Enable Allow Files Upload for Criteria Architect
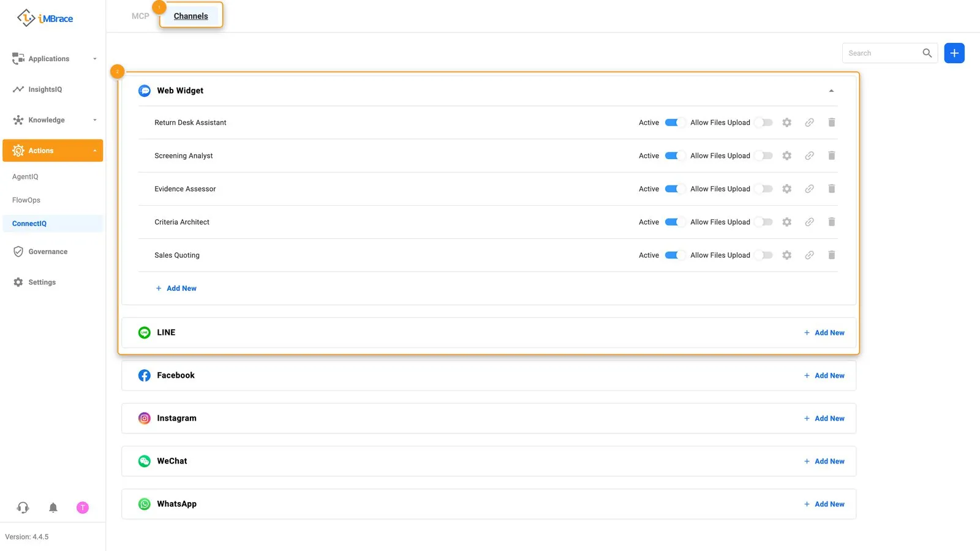980x551 pixels. pyautogui.click(x=763, y=222)
